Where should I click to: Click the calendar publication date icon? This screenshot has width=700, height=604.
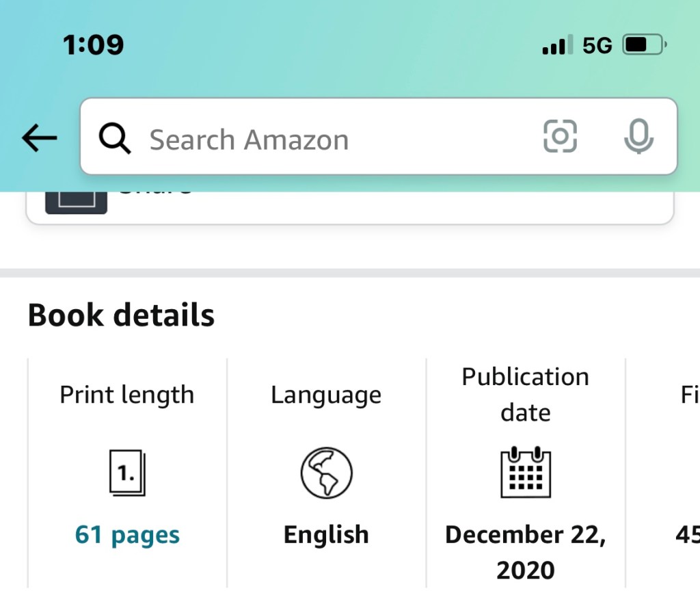[526, 472]
